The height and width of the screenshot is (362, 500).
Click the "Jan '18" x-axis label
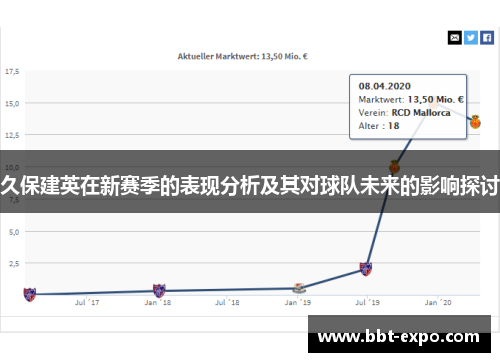click(x=158, y=302)
